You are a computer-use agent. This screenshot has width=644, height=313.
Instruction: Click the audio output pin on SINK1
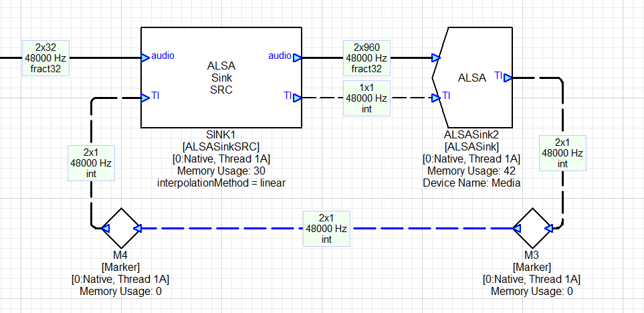tap(298, 58)
